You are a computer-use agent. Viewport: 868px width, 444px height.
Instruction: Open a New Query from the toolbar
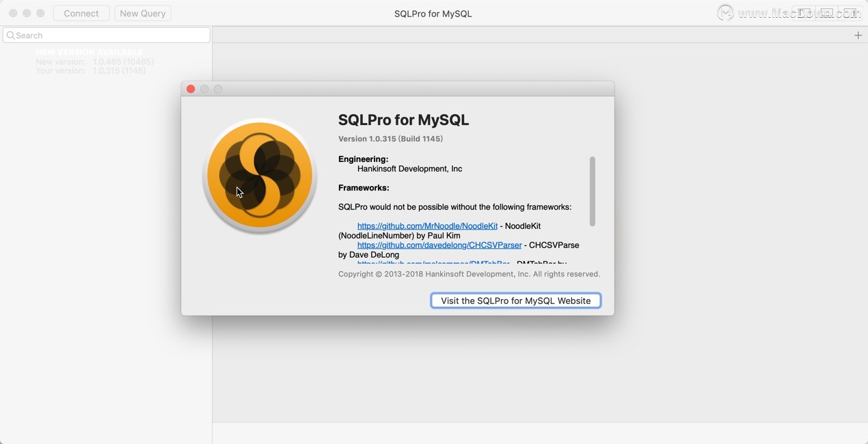coord(143,13)
